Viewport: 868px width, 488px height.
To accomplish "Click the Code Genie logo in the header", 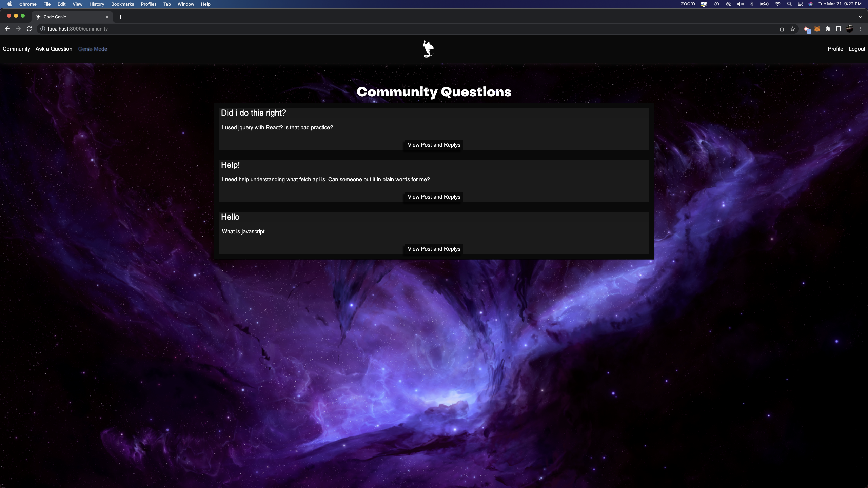I will 428,49.
